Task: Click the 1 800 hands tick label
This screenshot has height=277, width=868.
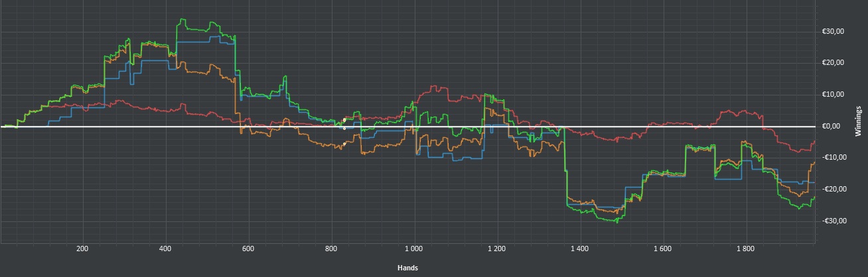Action: (x=745, y=250)
